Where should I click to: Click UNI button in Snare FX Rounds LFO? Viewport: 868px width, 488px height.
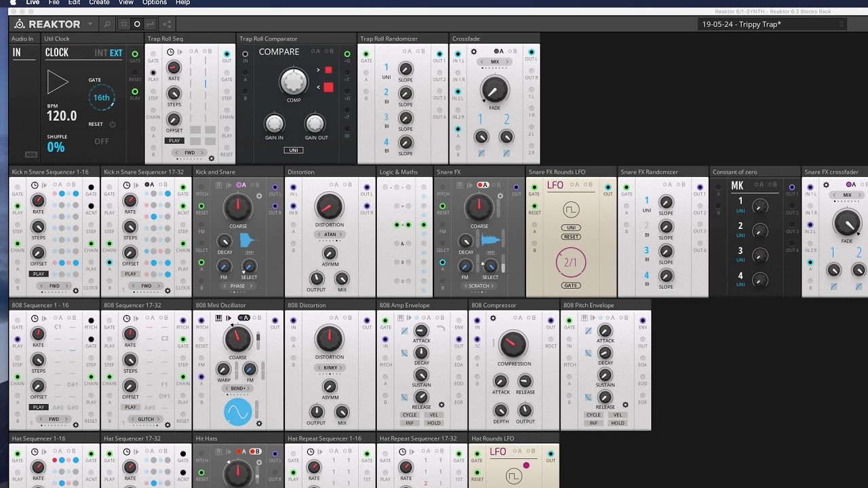571,228
